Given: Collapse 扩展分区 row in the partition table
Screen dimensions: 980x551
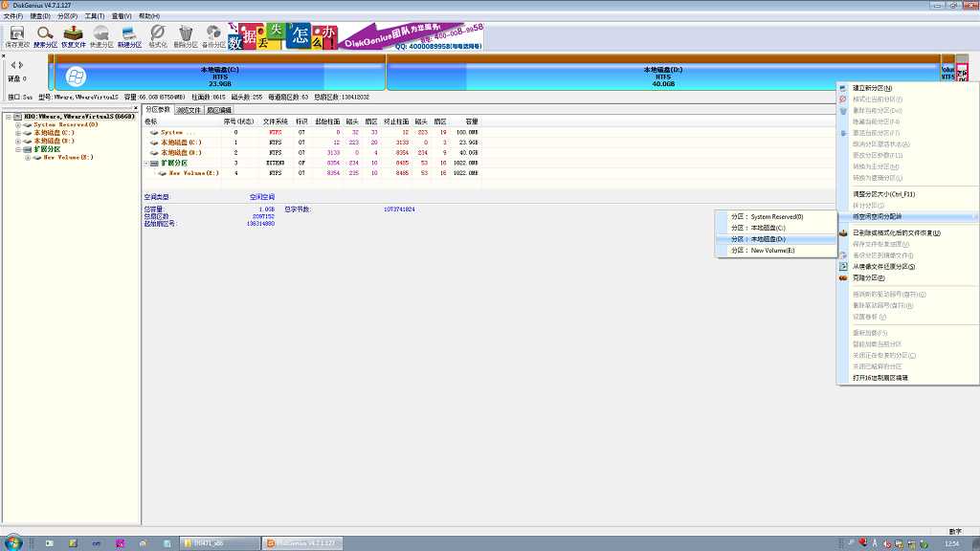Looking at the screenshot, I should [146, 163].
